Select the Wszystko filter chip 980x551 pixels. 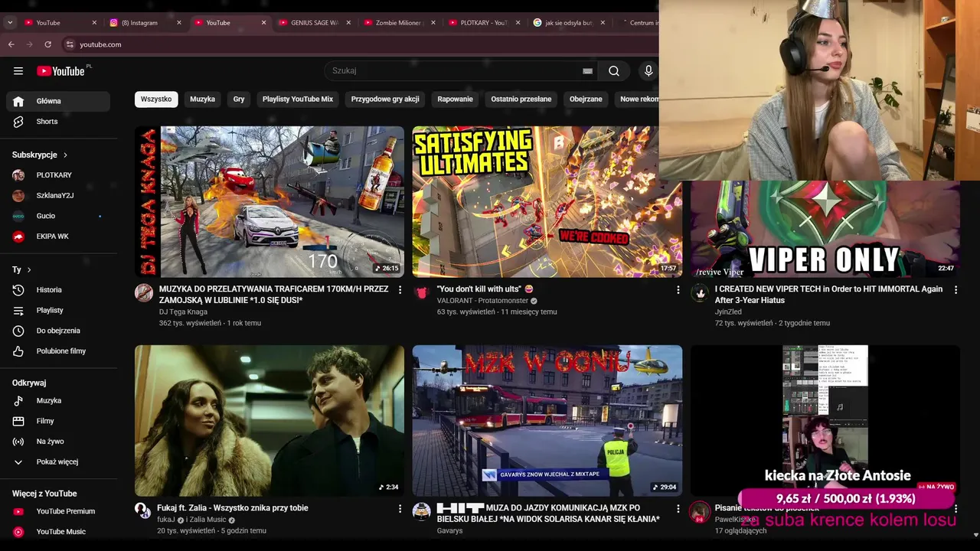click(156, 99)
